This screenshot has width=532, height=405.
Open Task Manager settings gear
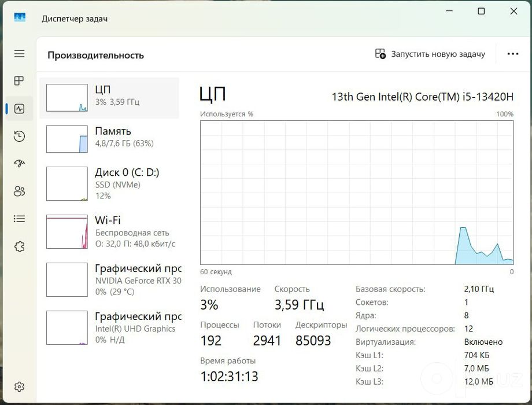tap(19, 386)
